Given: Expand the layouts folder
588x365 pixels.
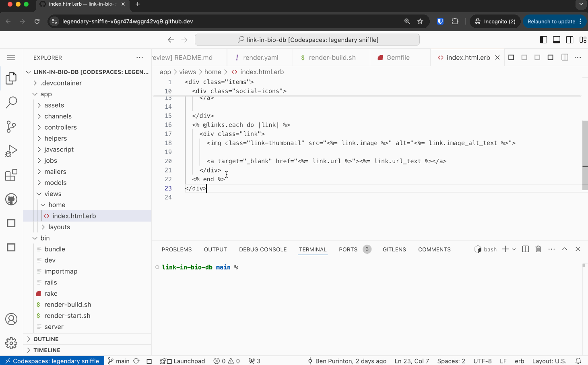Looking at the screenshot, I should (x=87, y=227).
